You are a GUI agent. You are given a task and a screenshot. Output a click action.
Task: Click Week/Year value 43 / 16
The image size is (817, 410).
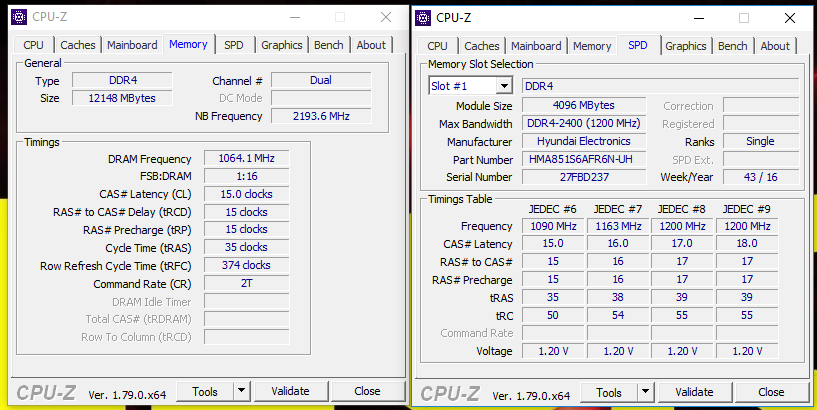point(761,177)
